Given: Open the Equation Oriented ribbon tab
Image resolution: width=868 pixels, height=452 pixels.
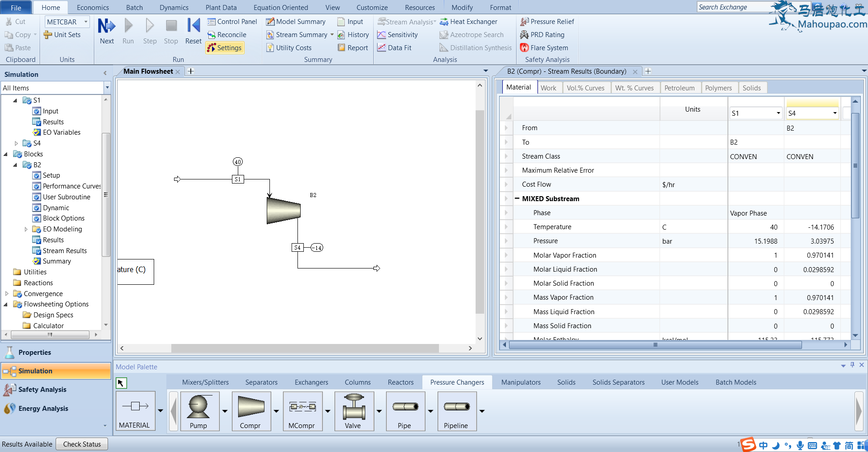Looking at the screenshot, I should click(281, 7).
